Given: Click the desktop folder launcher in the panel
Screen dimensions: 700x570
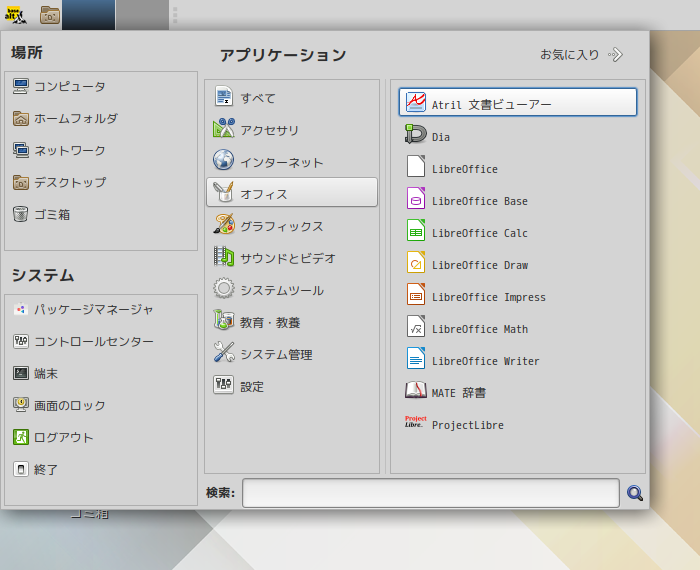Looking at the screenshot, I should 50,15.
